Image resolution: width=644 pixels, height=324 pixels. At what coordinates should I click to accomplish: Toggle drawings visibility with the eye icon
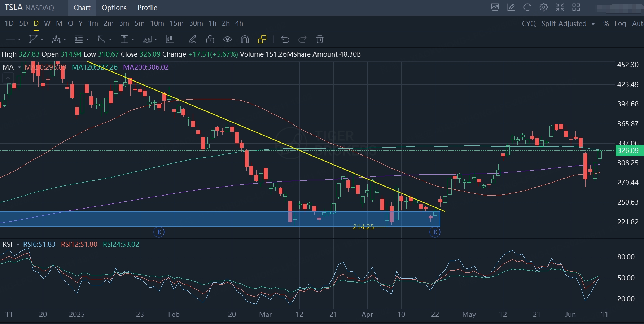coord(227,39)
